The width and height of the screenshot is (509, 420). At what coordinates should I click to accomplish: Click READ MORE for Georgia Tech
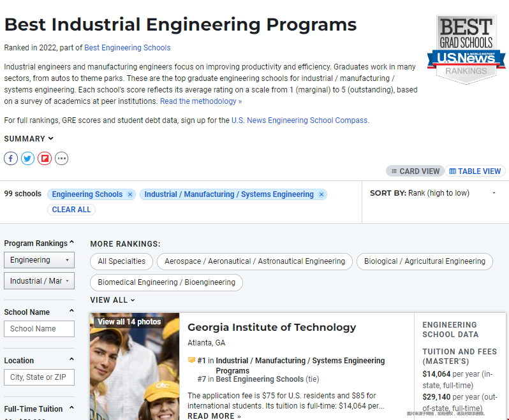pos(214,416)
